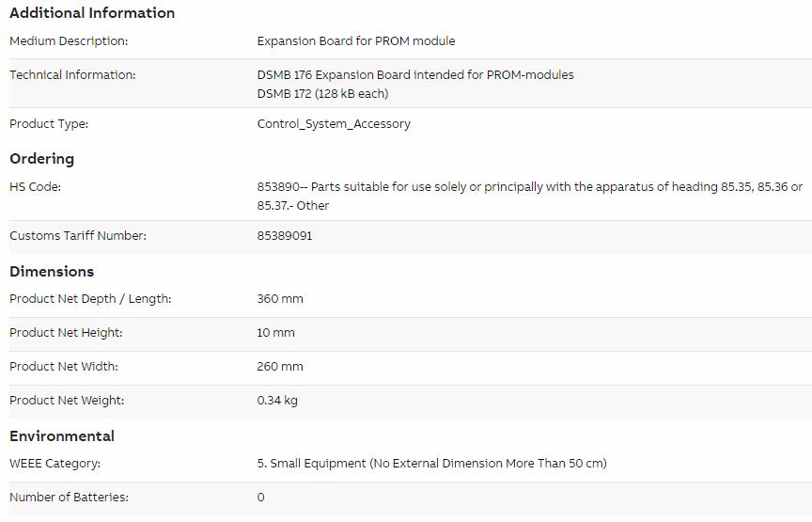Click the Environmental section heading
Viewport: 812px width, 522px height.
tap(62, 436)
